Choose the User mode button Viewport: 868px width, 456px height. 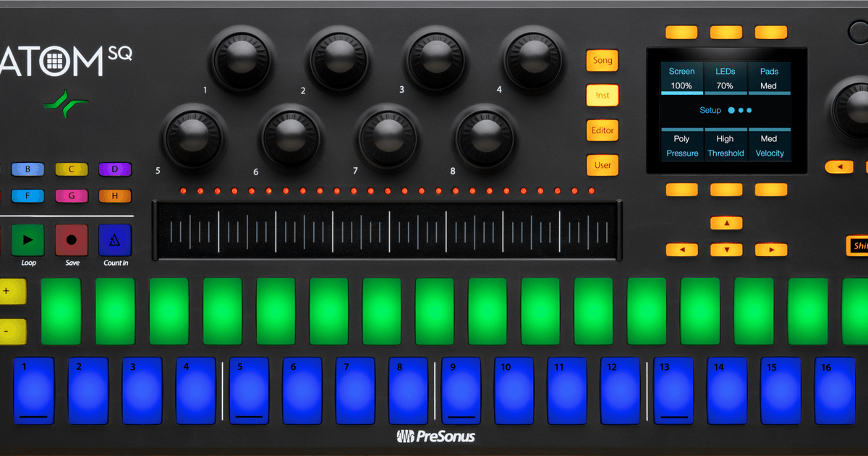(603, 165)
